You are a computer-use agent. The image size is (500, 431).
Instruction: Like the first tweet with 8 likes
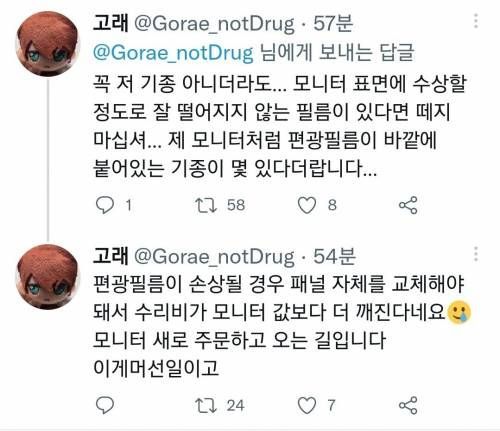tap(307, 205)
